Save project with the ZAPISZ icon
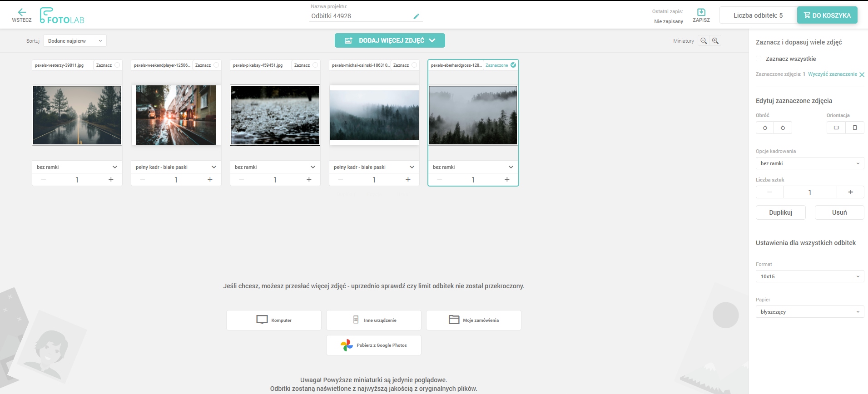This screenshot has width=868, height=394. point(701,15)
